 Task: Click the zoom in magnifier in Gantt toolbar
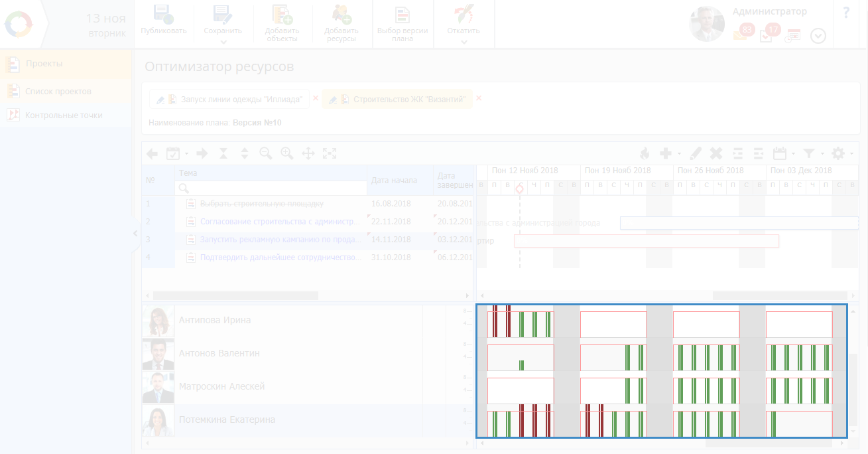pyautogui.click(x=287, y=153)
